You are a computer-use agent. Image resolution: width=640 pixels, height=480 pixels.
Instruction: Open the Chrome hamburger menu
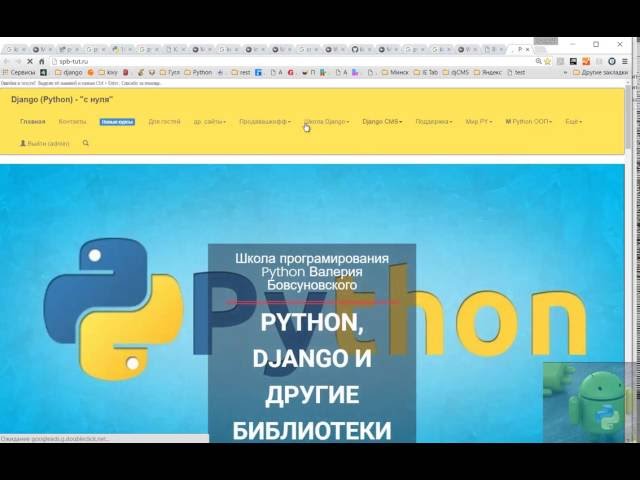point(624,61)
